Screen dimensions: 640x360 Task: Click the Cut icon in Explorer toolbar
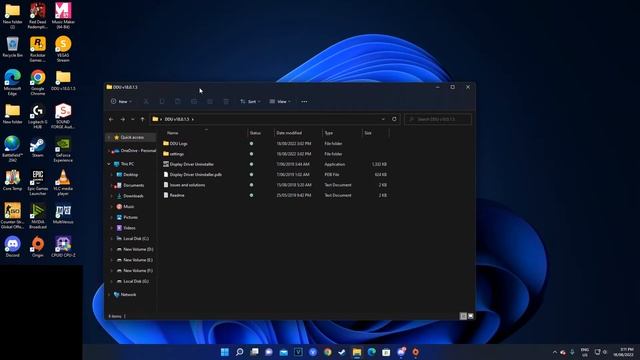pyautogui.click(x=146, y=102)
